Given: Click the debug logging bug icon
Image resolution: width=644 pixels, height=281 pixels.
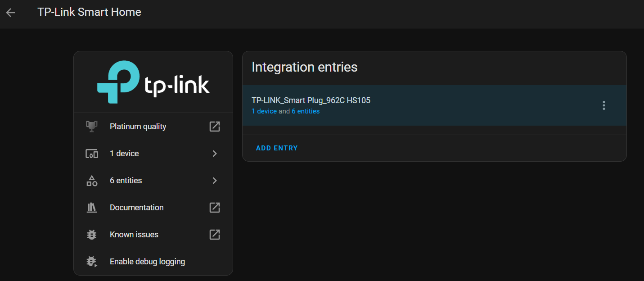Looking at the screenshot, I should 92,262.
